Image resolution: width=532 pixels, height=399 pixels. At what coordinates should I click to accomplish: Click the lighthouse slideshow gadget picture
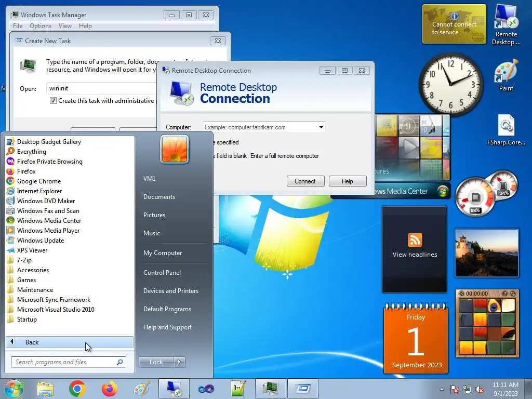[487, 253]
